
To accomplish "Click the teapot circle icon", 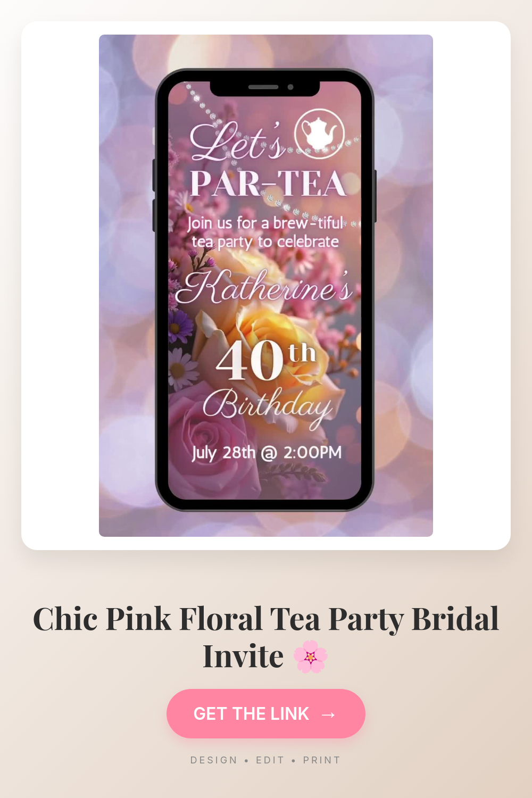I will 319,134.
